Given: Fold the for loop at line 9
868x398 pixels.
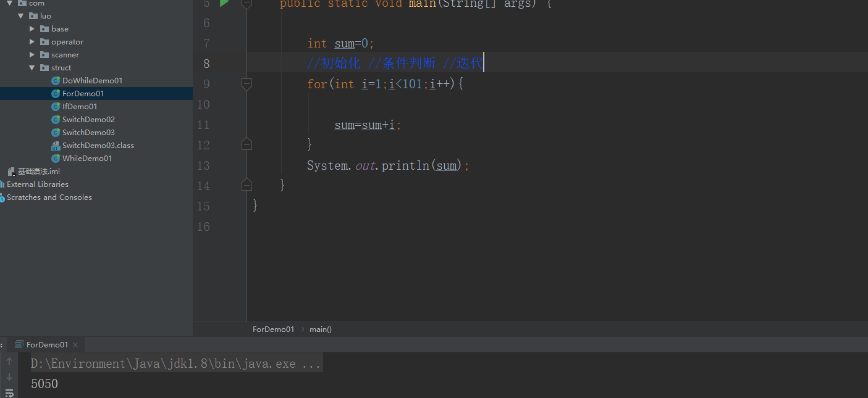Looking at the screenshot, I should click(x=246, y=83).
